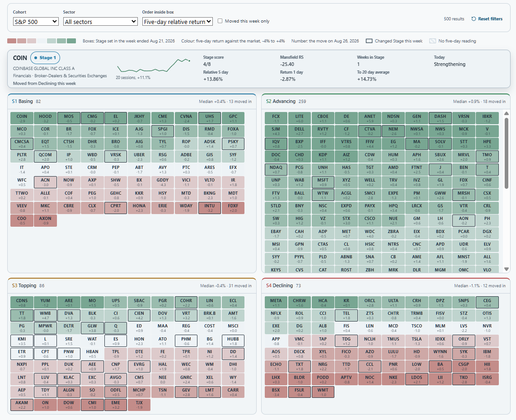Select the PYPL tile in Advancing
The image size is (516, 420).
click(300, 259)
